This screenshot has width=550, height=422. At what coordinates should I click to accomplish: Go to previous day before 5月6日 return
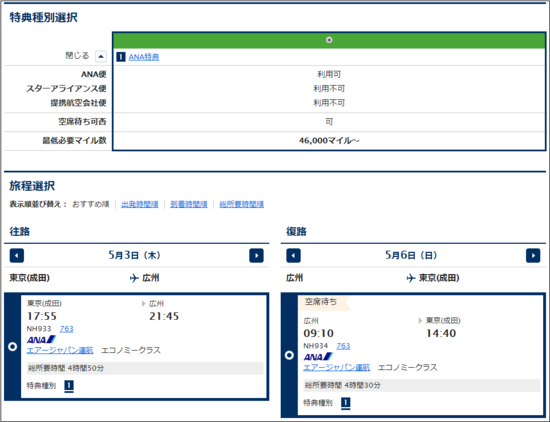point(293,255)
